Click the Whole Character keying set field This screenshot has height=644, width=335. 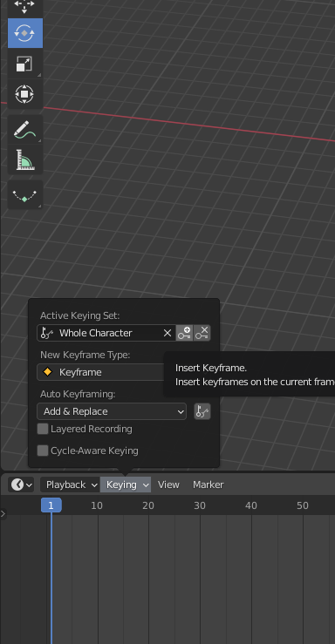tap(106, 333)
